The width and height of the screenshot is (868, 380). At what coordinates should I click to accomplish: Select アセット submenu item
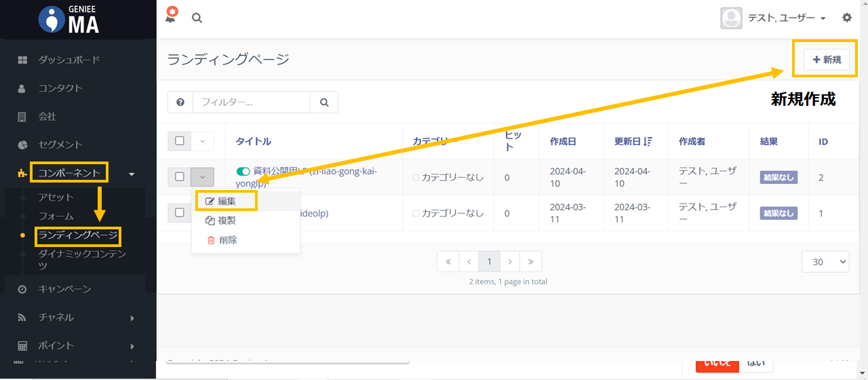tap(56, 197)
